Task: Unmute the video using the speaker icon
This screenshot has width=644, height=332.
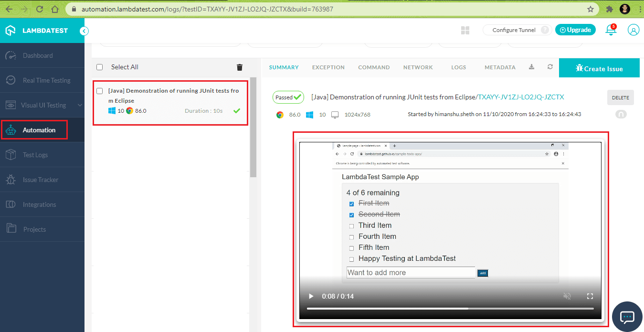Action: point(567,296)
